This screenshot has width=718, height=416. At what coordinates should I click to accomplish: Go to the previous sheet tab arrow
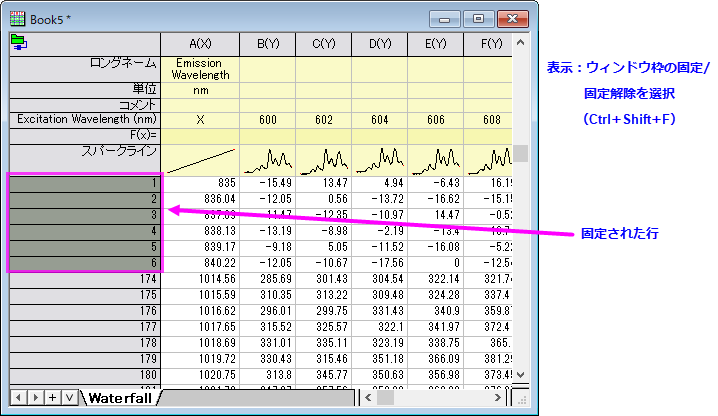18,397
